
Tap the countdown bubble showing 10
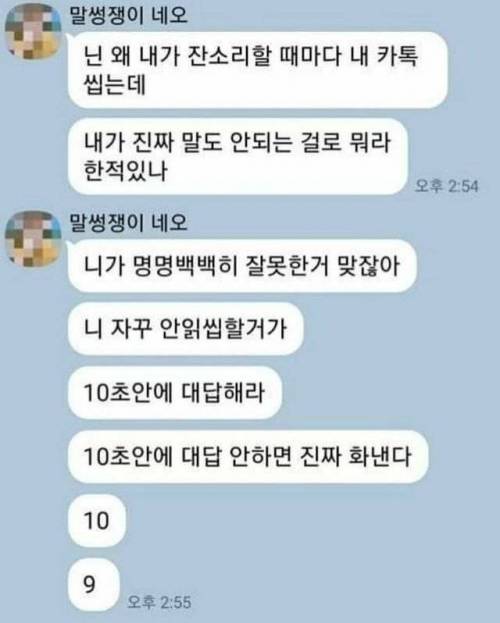(x=97, y=520)
